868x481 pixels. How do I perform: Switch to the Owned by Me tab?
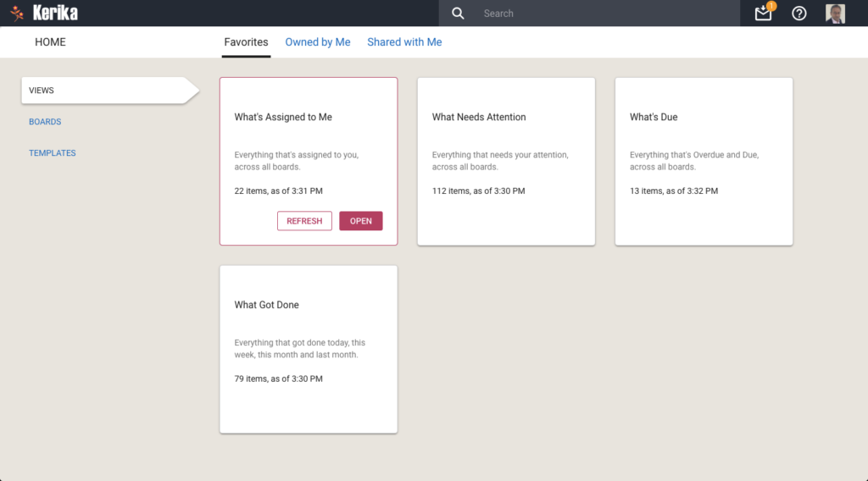(318, 42)
